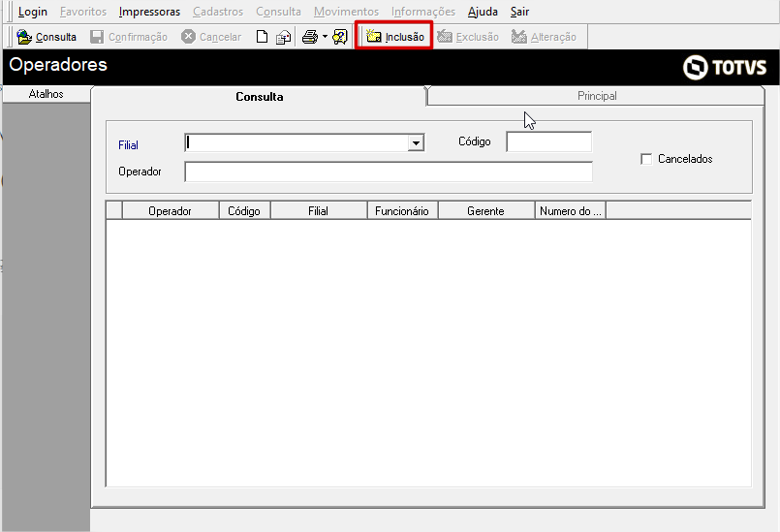Open the Favoritos menu
Image resolution: width=780 pixels, height=532 pixels.
coord(83,12)
